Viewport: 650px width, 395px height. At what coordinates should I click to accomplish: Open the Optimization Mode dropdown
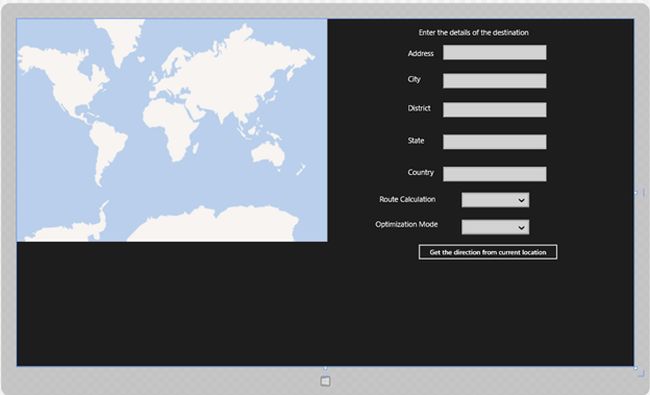click(495, 227)
